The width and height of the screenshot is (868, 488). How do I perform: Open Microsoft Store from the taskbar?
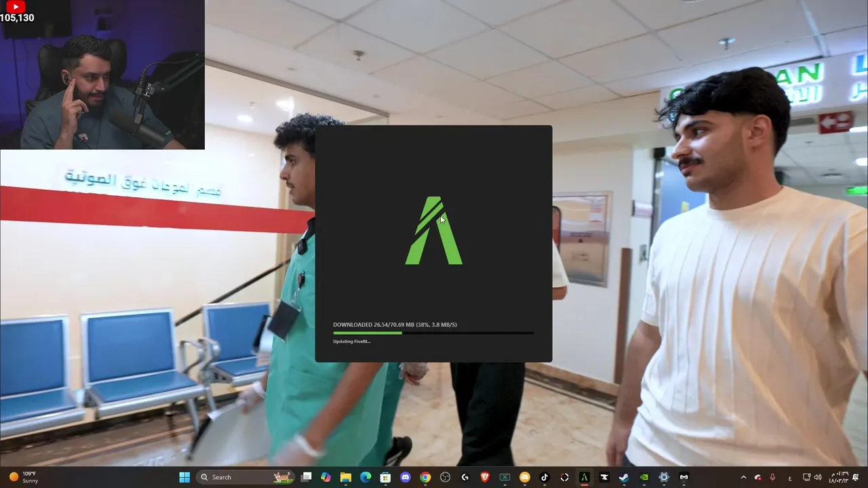click(385, 477)
